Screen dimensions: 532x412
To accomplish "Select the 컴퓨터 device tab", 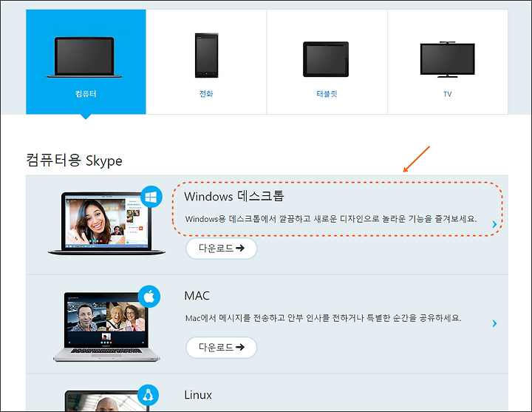I will [86, 62].
